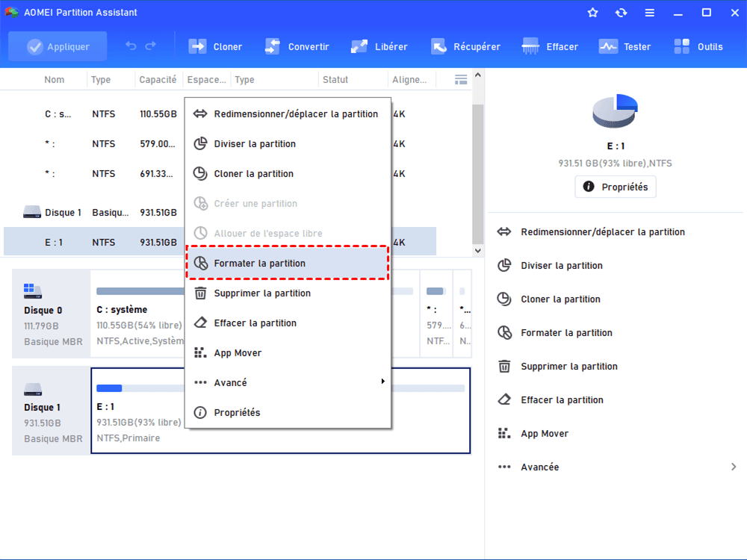Select the 579.00... NTFS partition row
The image size is (747, 560).
point(96,144)
